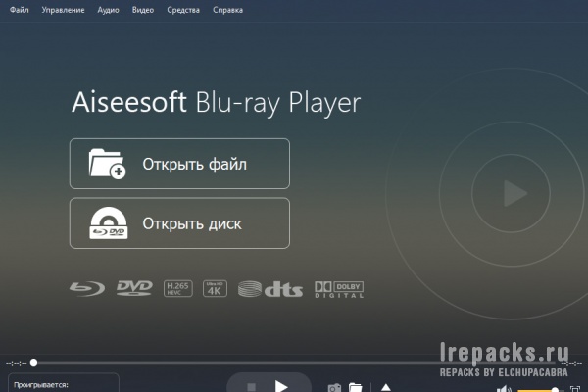Image resolution: width=588 pixels, height=392 pixels.
Task: Open the Аудио menu
Action: coord(109,10)
